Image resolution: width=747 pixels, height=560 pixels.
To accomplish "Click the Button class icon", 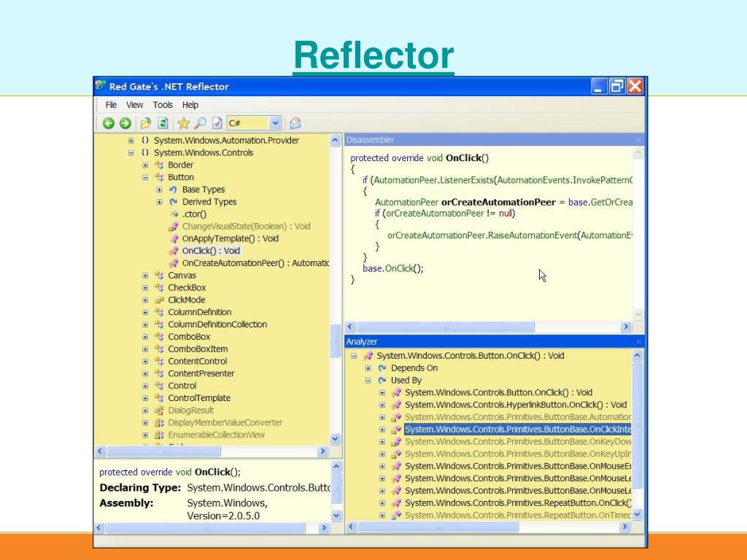I will [159, 177].
